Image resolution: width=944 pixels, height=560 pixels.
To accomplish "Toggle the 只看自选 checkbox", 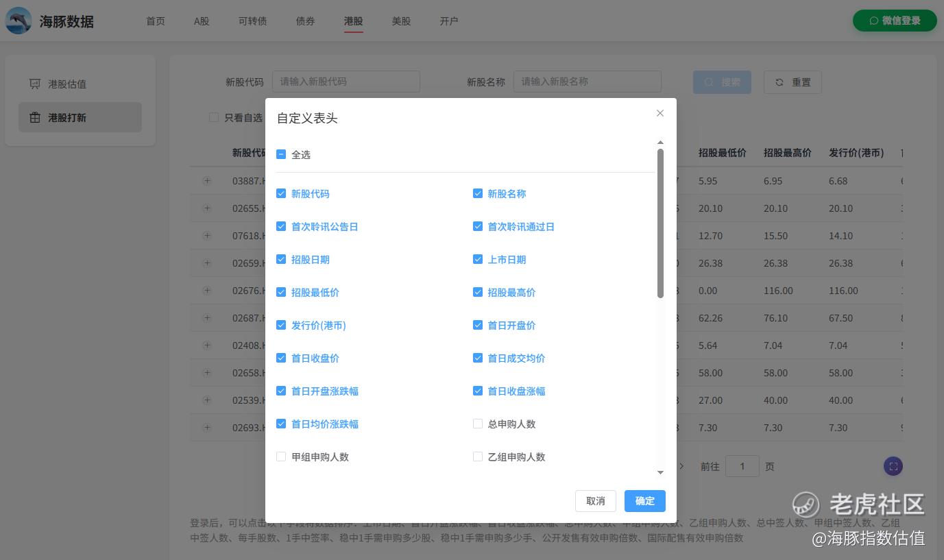I will click(x=214, y=118).
